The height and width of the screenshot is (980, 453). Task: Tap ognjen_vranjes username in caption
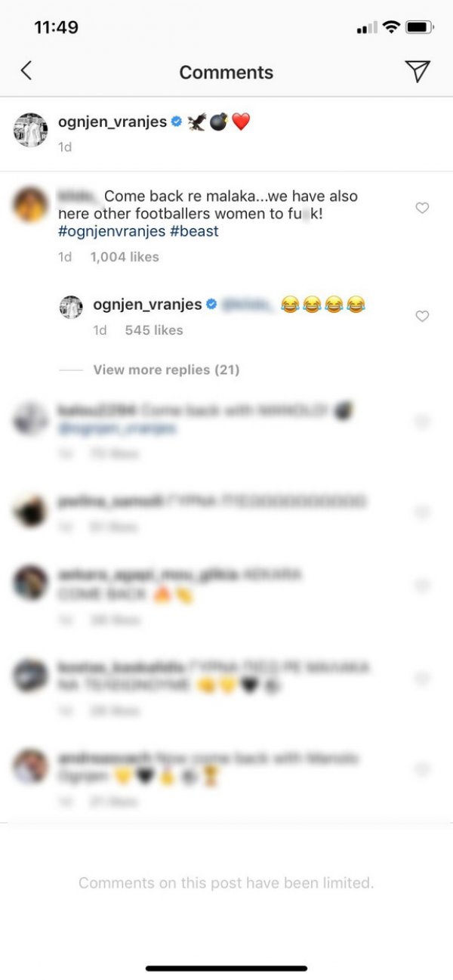point(112,122)
